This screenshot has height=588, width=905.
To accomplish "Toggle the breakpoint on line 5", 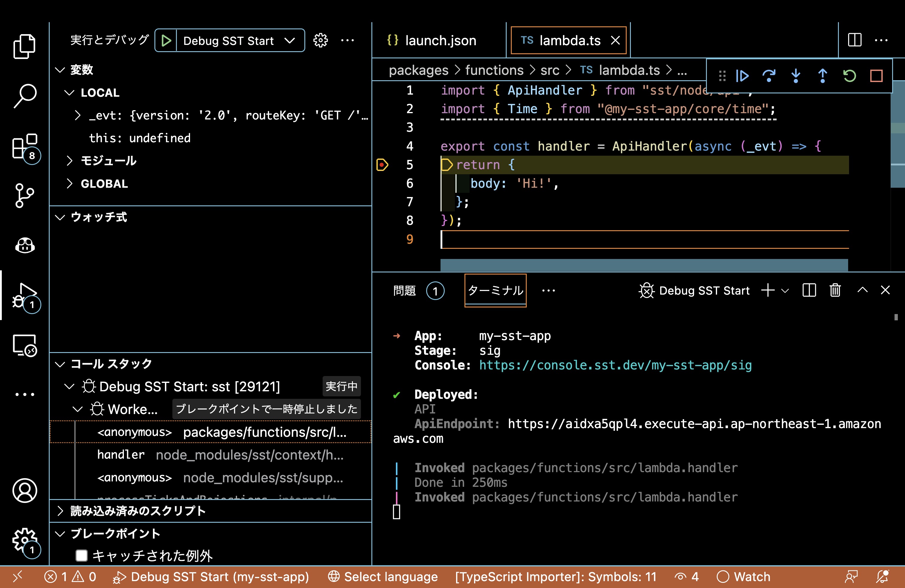I will tap(382, 165).
